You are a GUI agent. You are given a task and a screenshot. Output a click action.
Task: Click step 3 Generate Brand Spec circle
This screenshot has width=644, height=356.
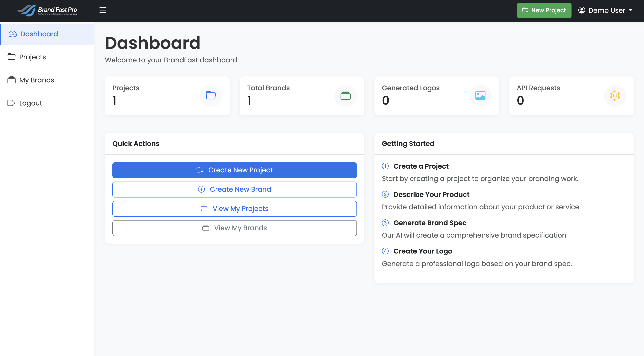[385, 223]
